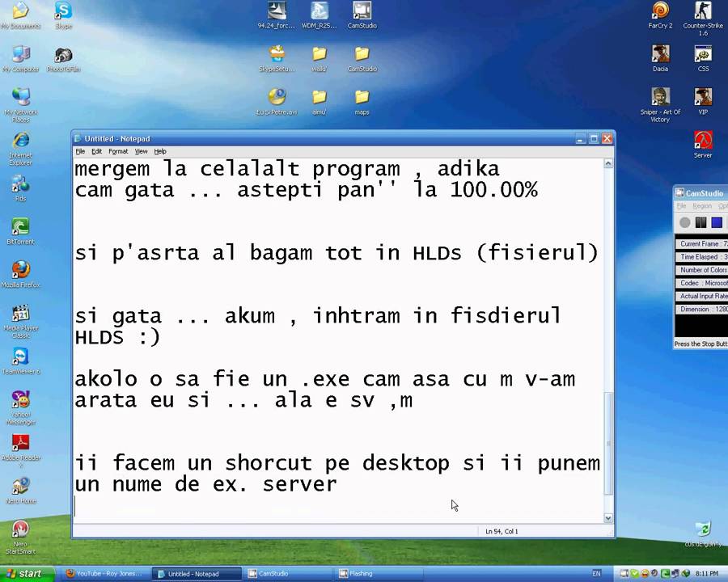Click Notepad title bar icon
The image size is (728, 582).
pyautogui.click(x=78, y=138)
